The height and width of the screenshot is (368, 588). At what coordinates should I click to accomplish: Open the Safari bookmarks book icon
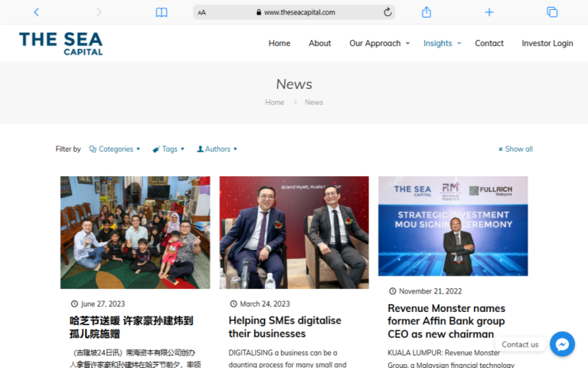coord(162,12)
